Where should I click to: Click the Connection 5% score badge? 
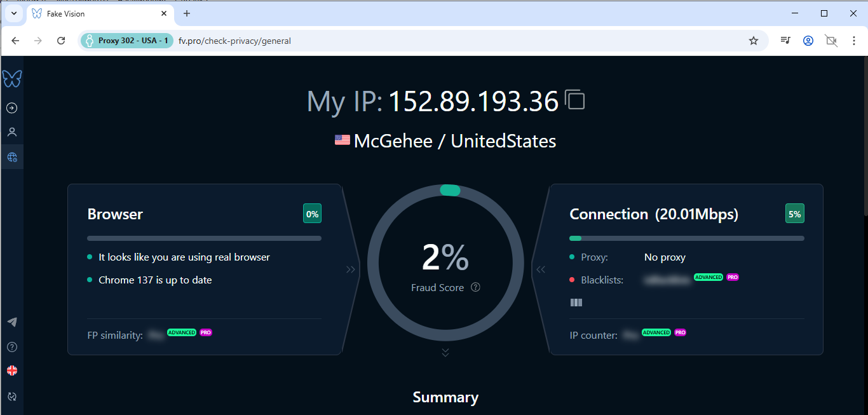pos(795,214)
